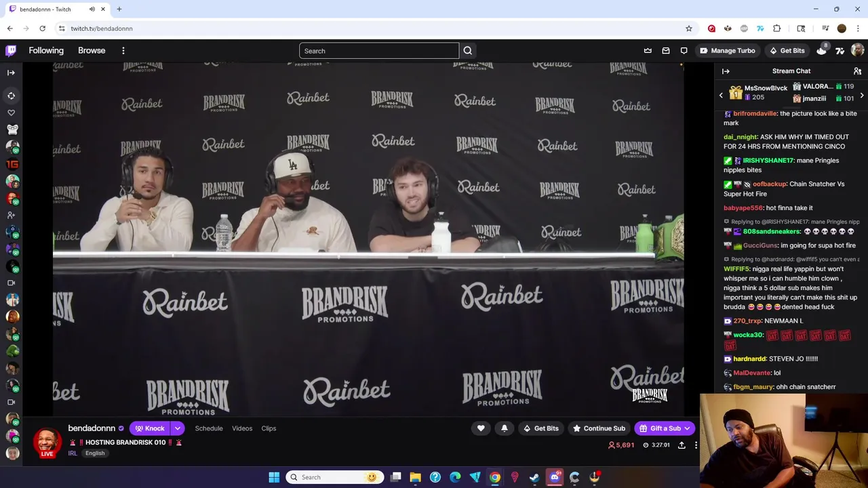This screenshot has height=488, width=868.
Task: Unfollow with the heart button
Action: [481, 428]
